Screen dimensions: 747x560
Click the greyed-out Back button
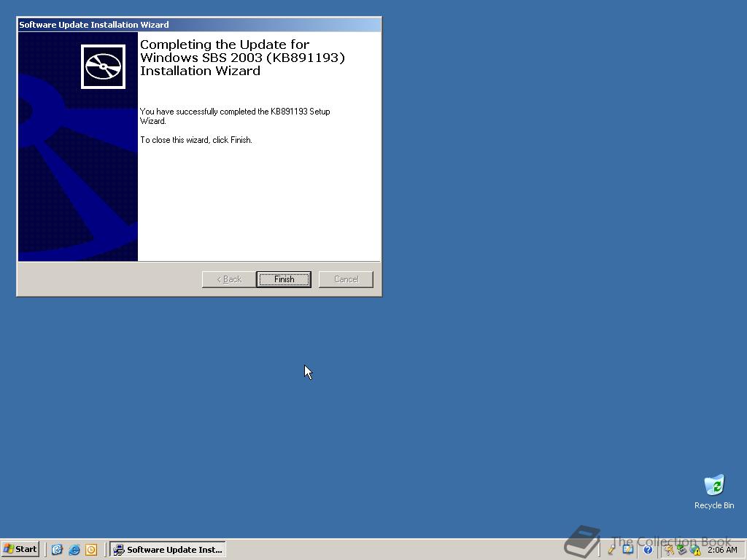click(x=228, y=279)
